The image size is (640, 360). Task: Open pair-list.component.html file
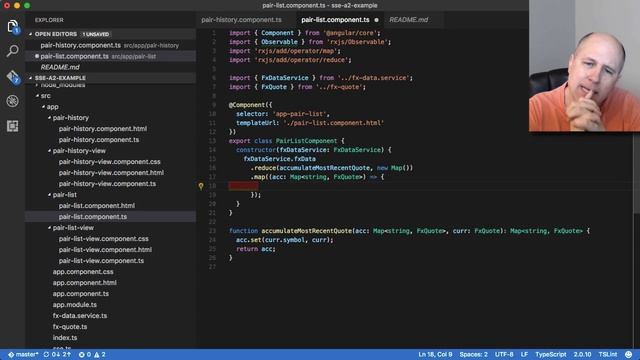(97, 206)
